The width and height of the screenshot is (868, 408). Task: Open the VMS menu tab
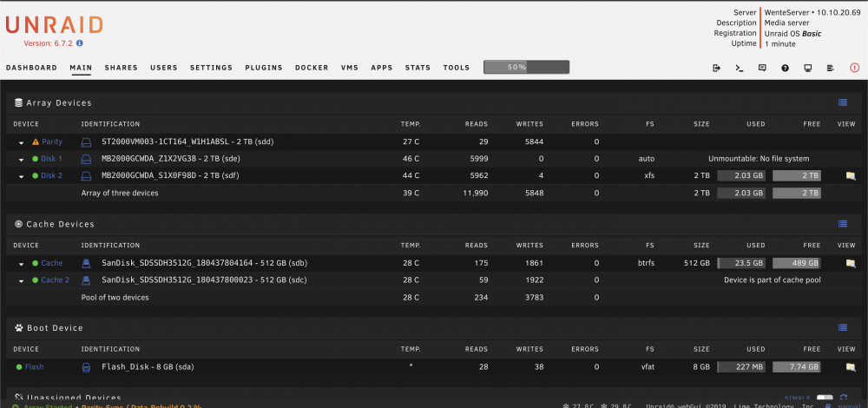click(x=350, y=68)
